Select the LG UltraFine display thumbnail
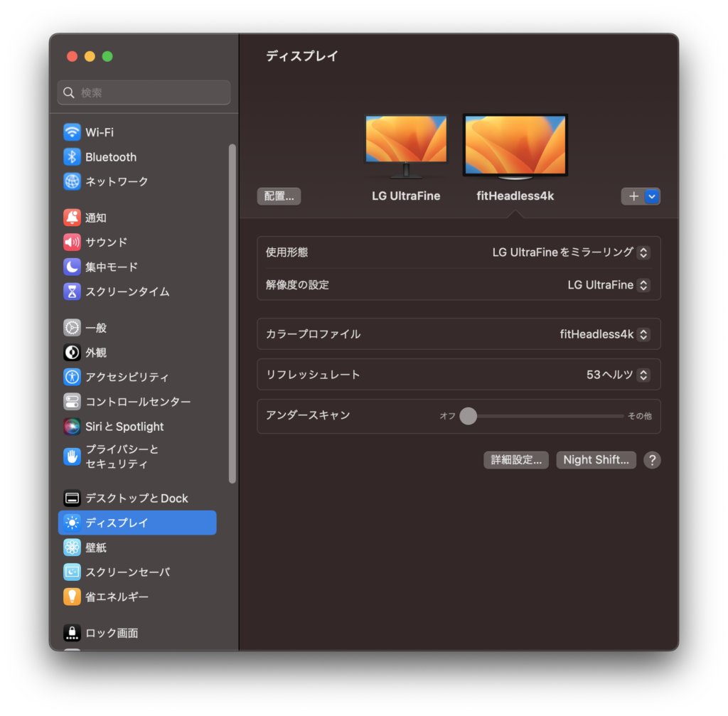The height and width of the screenshot is (716, 728). pyautogui.click(x=406, y=146)
